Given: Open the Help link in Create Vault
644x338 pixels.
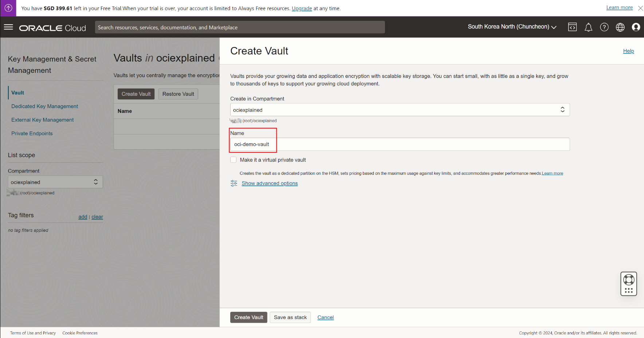Looking at the screenshot, I should pos(628,51).
